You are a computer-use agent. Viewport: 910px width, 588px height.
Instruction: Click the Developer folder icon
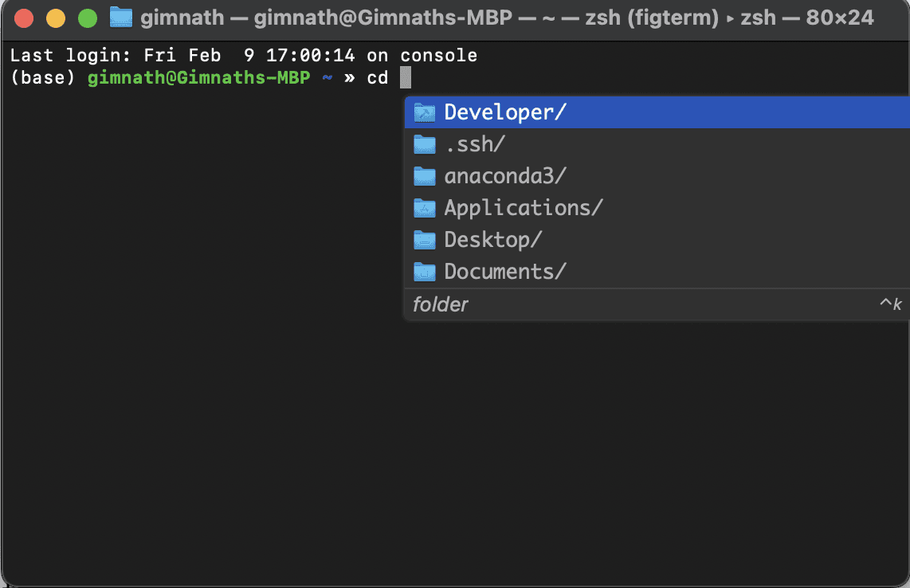click(x=424, y=112)
